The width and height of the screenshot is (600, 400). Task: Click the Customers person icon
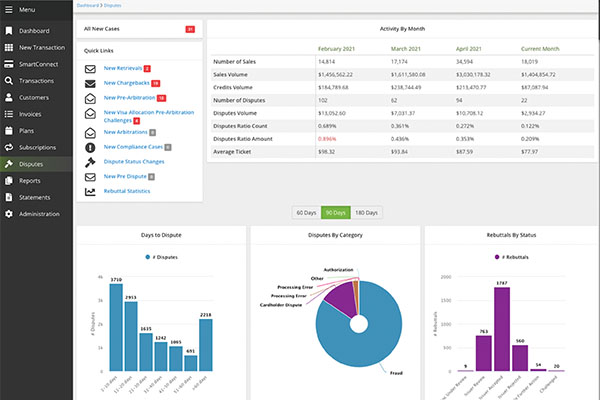[8, 98]
